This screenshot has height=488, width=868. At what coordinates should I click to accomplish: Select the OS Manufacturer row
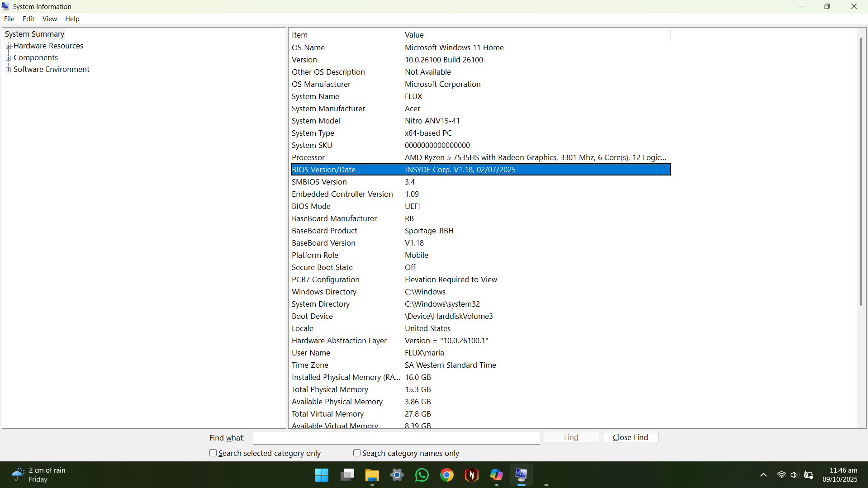click(480, 84)
